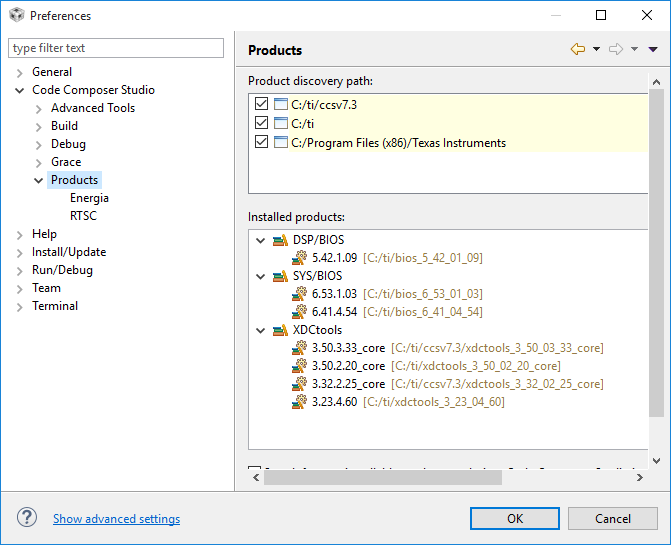Open the Show advanced settings link
This screenshot has width=671, height=545.
coord(116,519)
